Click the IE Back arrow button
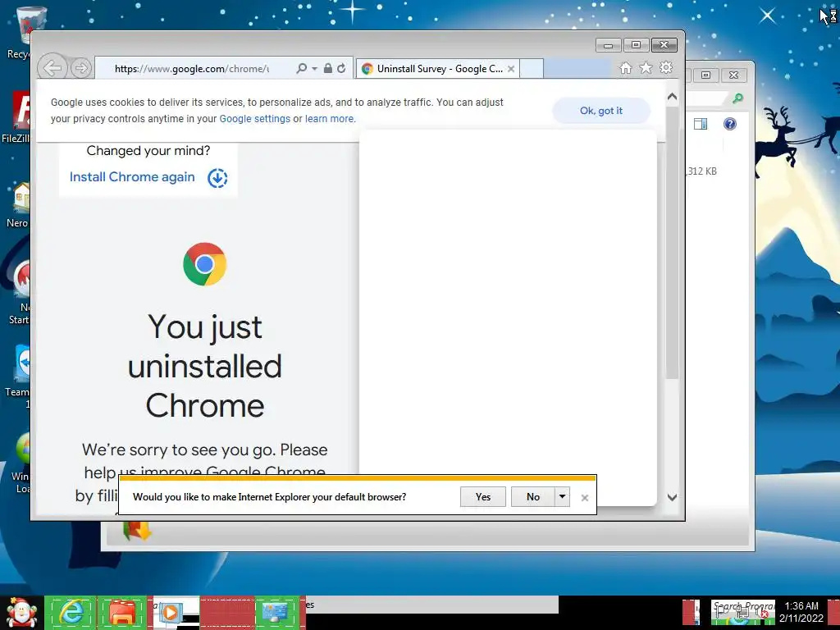This screenshot has height=630, width=840. tap(52, 68)
